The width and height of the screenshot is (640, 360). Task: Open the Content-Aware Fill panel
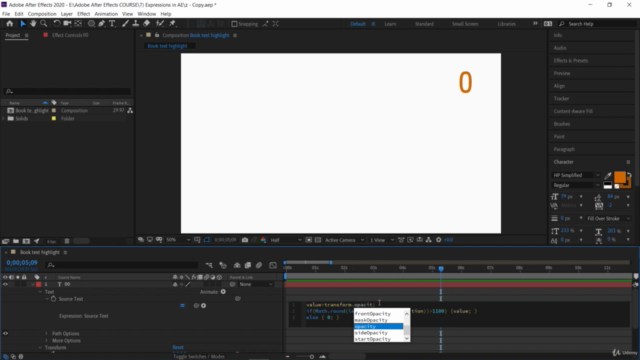click(x=573, y=111)
